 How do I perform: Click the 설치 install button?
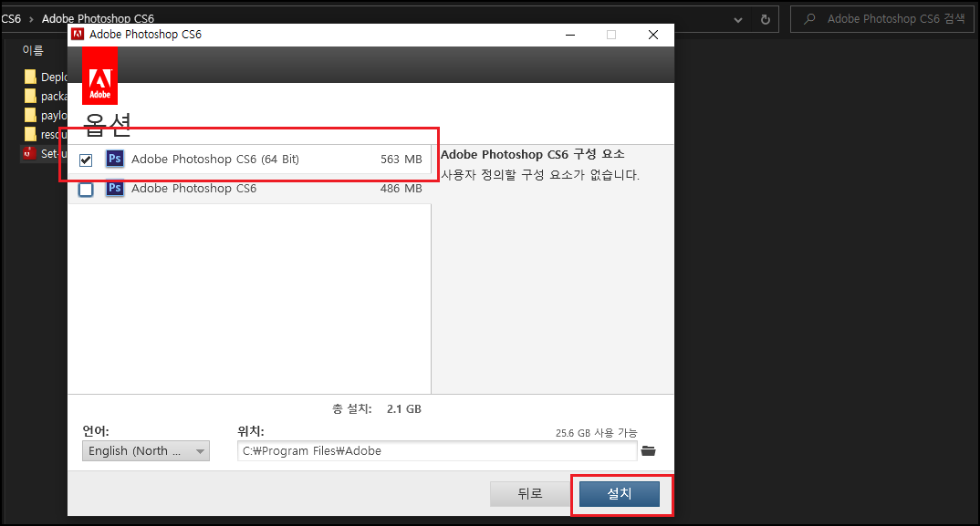coord(620,494)
